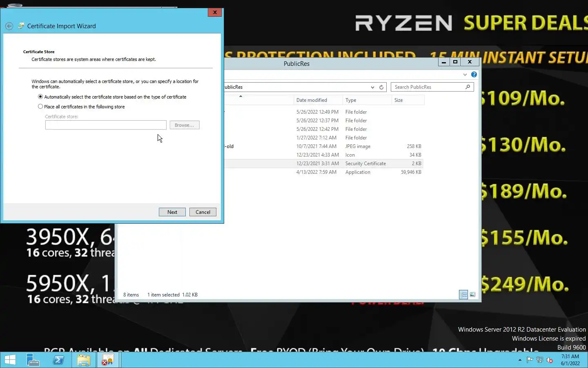
Task: Select the Security Certificate row
Action: pyautogui.click(x=323, y=164)
